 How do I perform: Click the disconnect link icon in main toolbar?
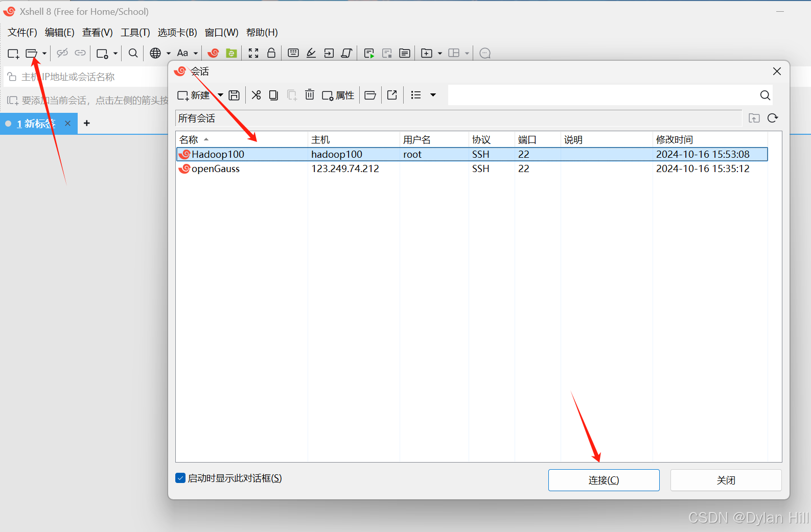pyautogui.click(x=62, y=53)
